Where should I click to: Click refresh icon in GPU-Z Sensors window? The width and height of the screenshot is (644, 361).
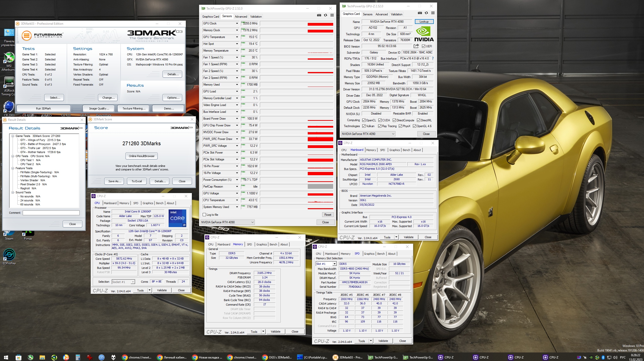[x=325, y=15]
